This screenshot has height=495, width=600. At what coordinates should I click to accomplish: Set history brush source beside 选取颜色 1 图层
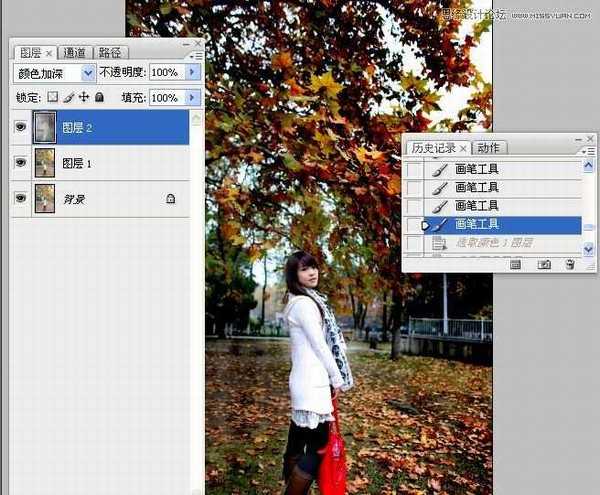tap(414, 243)
